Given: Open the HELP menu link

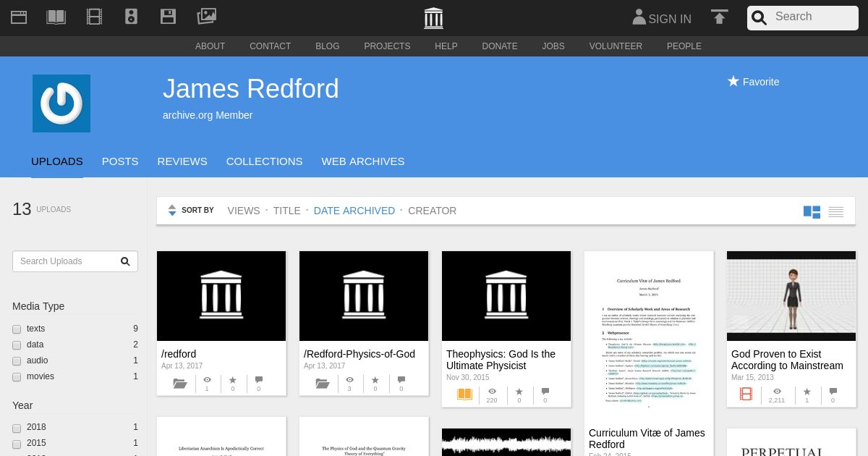Looking at the screenshot, I should [x=446, y=46].
